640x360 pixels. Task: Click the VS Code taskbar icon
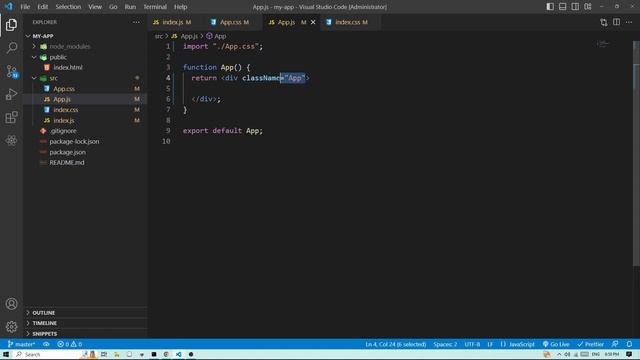pos(178,354)
